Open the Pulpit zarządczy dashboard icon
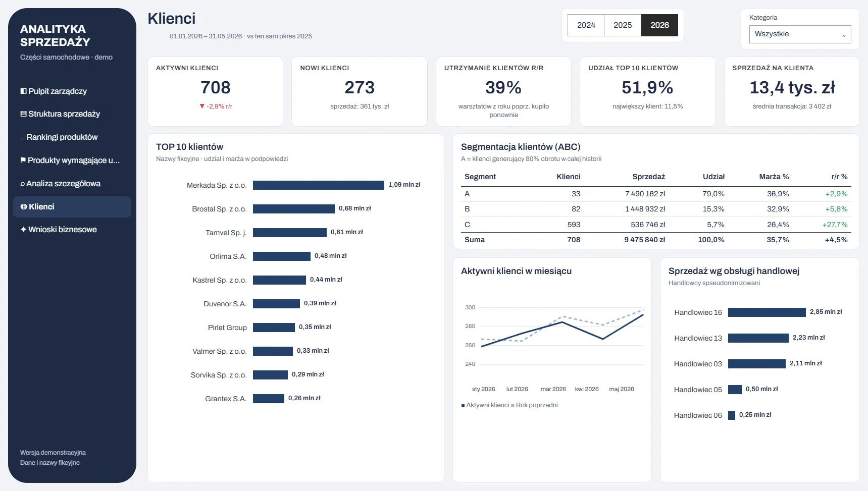Screen dimensions: 868x491 click(x=23, y=91)
